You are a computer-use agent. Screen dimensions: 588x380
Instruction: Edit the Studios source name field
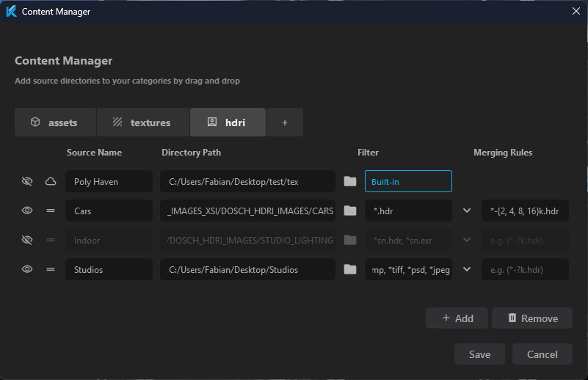(109, 269)
